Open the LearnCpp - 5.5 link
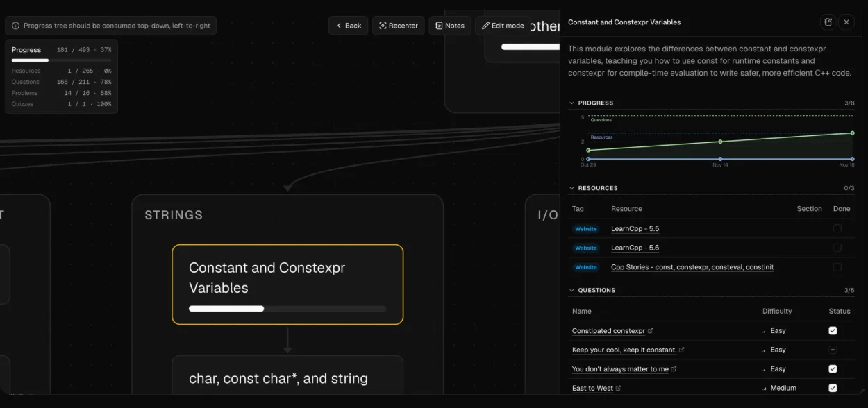 tap(635, 228)
